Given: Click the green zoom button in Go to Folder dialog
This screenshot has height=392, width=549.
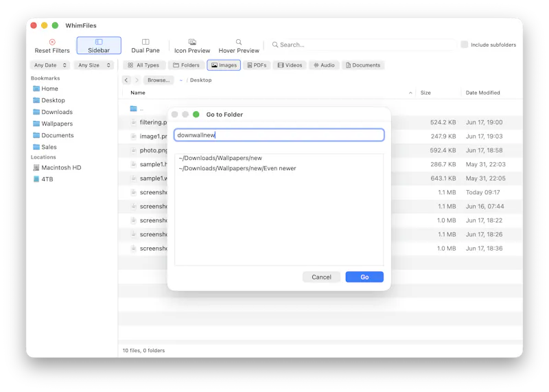Looking at the screenshot, I should [x=196, y=115].
